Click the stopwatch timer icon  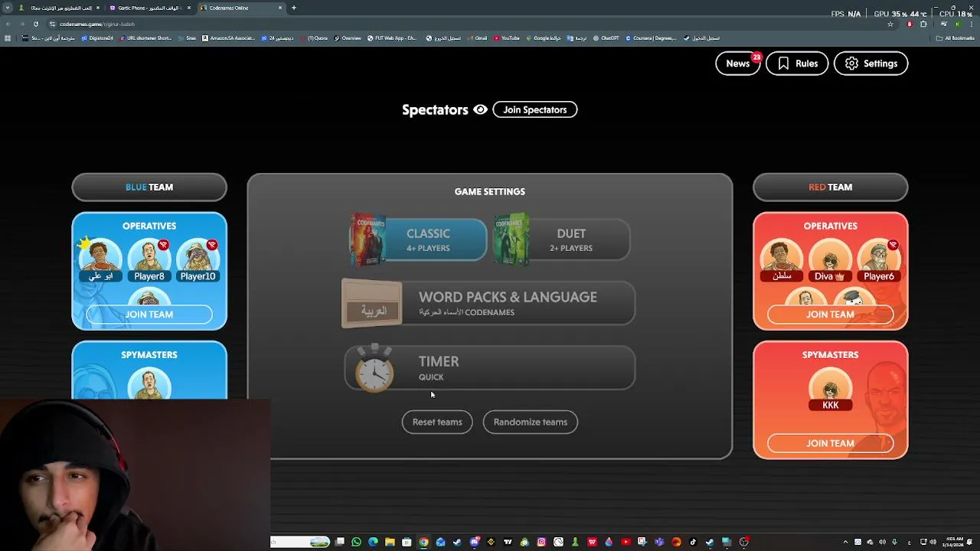(x=374, y=368)
